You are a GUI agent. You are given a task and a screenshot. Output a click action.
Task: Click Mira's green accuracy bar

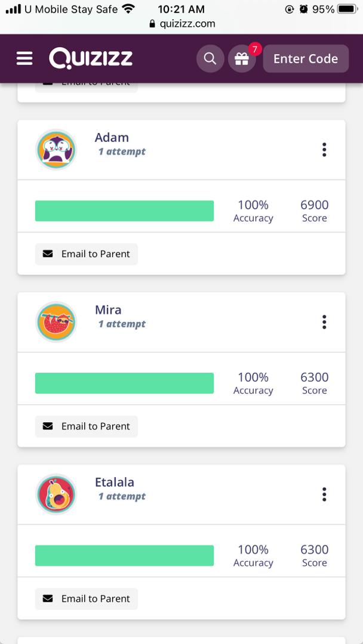point(124,383)
